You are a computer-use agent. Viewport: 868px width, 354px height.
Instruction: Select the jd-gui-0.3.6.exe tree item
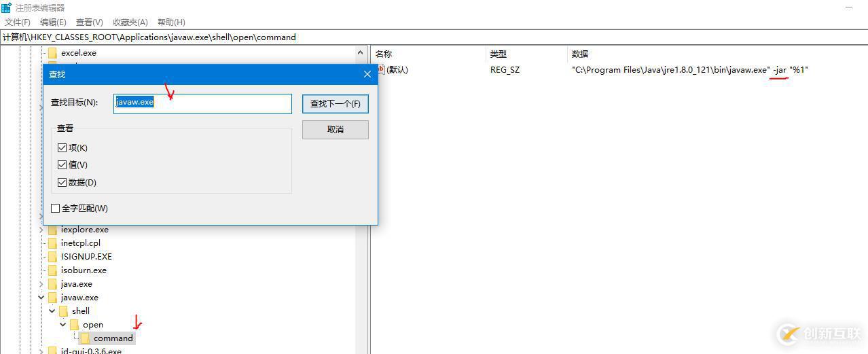[x=91, y=351]
